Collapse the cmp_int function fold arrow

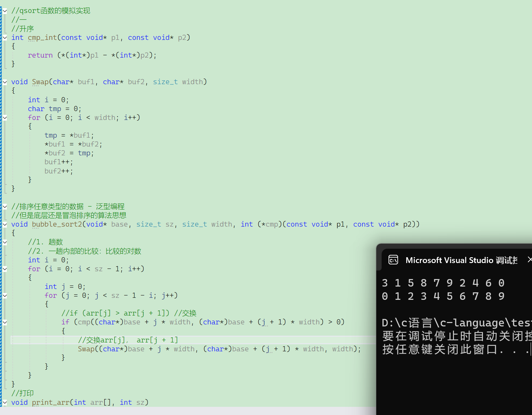5,37
